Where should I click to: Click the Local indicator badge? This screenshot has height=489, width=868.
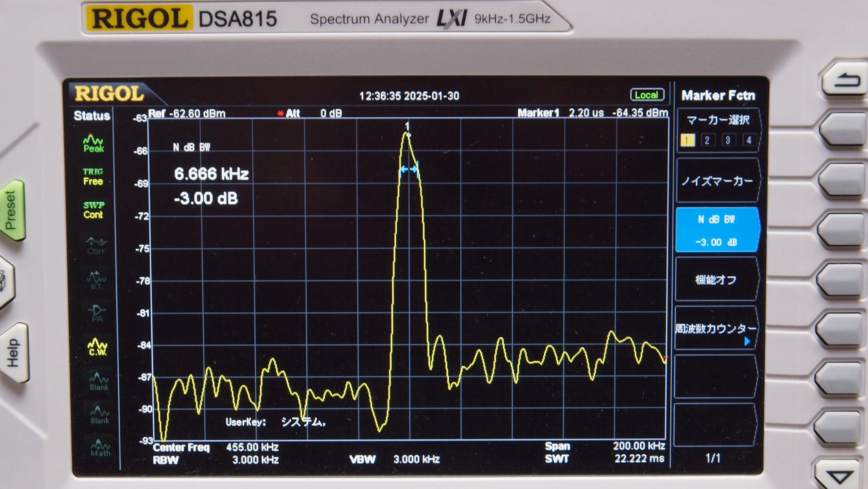(647, 95)
